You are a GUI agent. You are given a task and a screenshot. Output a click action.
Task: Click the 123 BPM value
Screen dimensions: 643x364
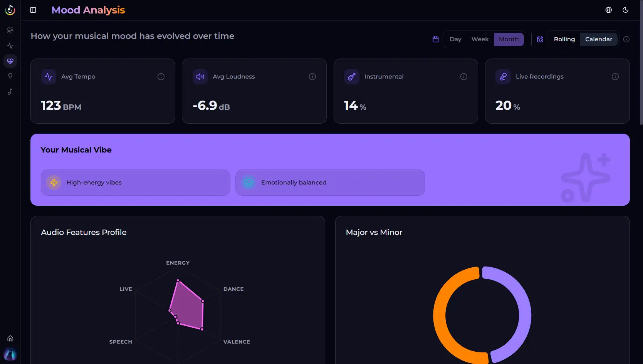[61, 106]
